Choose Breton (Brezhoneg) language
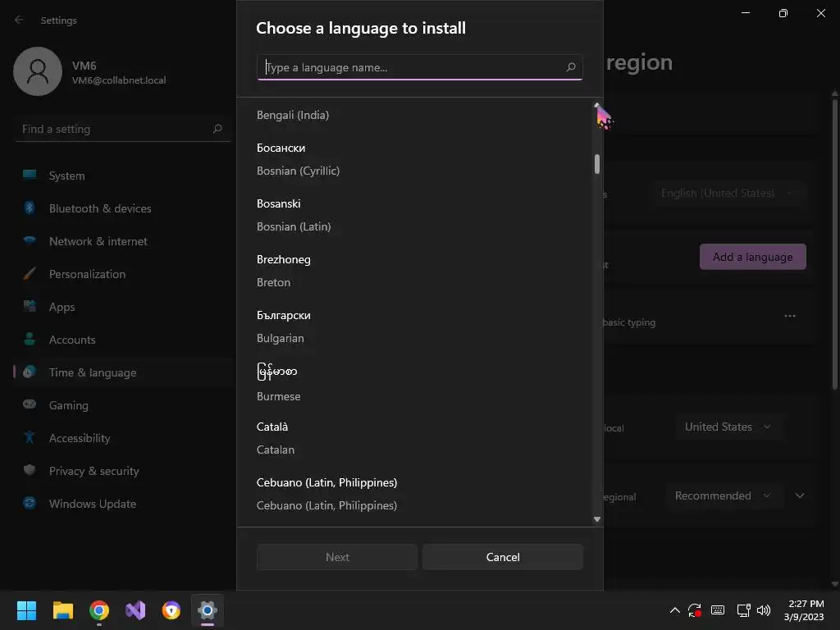840x630 pixels. pyautogui.click(x=415, y=271)
